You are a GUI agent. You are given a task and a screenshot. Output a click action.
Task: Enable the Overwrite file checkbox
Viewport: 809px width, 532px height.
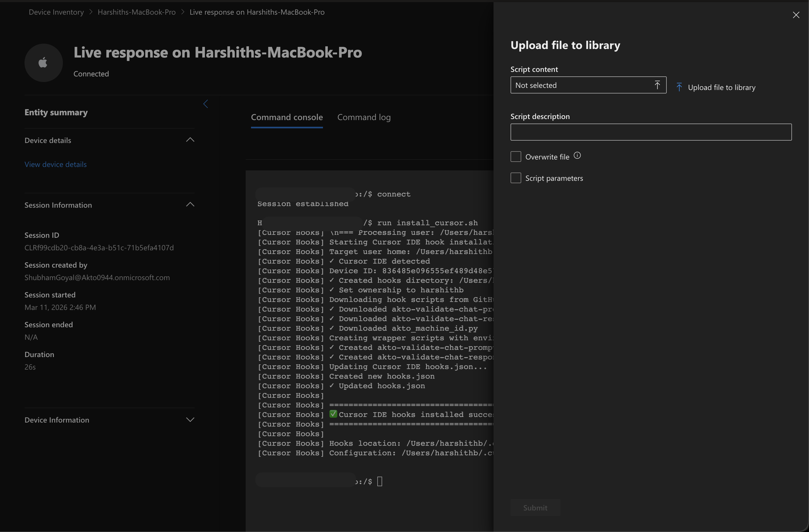516,157
